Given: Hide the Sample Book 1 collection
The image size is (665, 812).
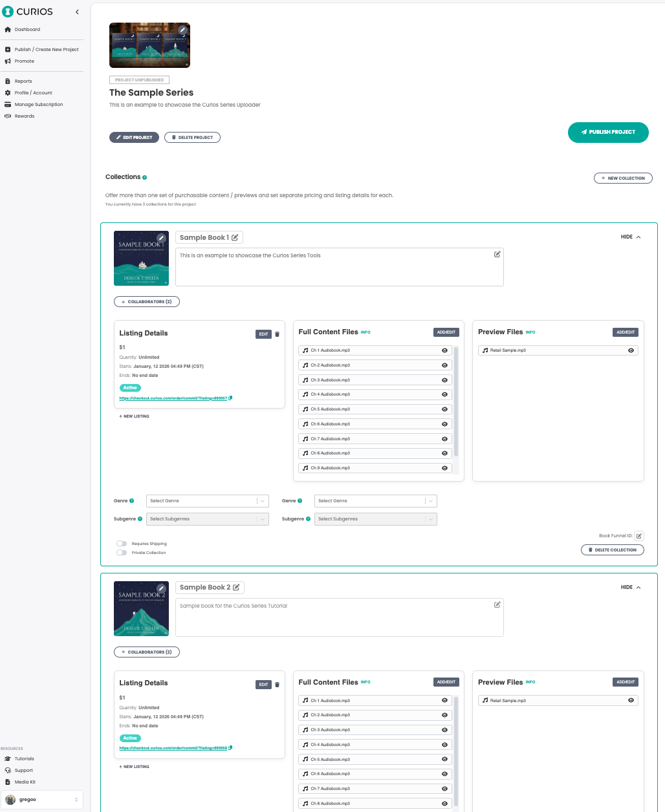Looking at the screenshot, I should click(x=631, y=237).
